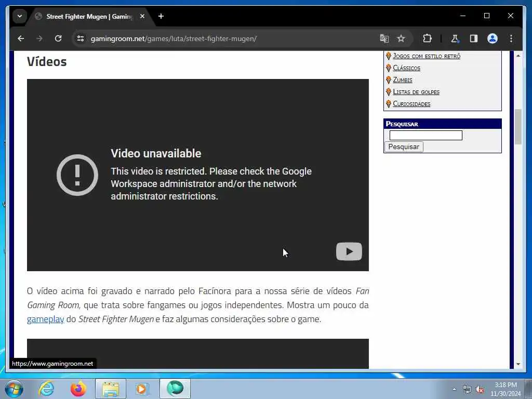Click the network icon in system tray

pos(467,390)
